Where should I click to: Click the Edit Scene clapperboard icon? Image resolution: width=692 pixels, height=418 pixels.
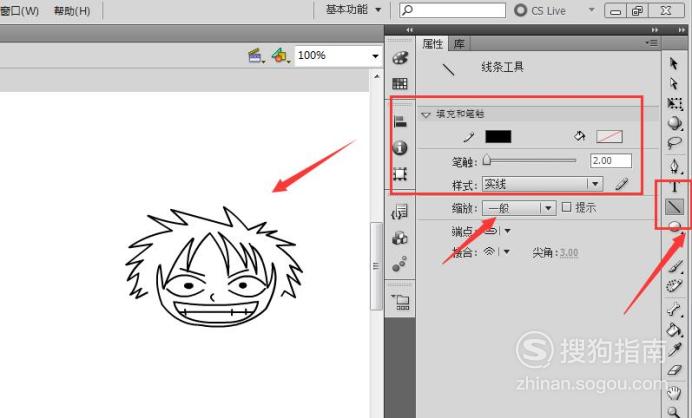(x=256, y=56)
